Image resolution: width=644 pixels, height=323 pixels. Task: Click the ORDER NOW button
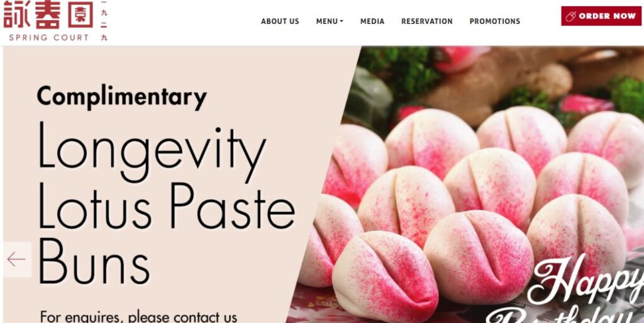click(601, 16)
